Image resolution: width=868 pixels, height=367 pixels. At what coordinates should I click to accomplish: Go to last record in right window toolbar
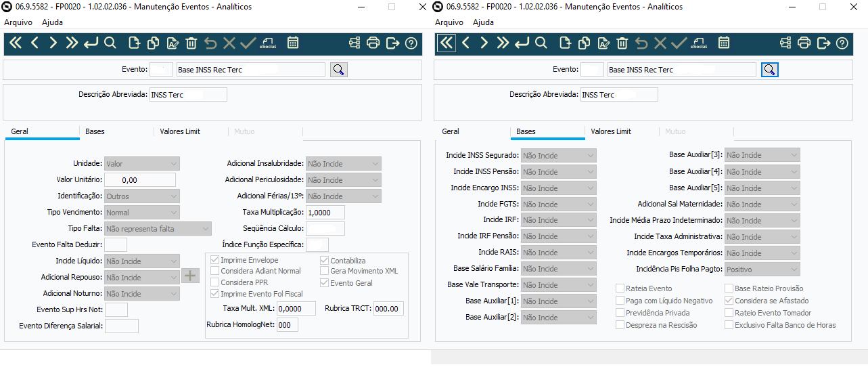pos(503,43)
